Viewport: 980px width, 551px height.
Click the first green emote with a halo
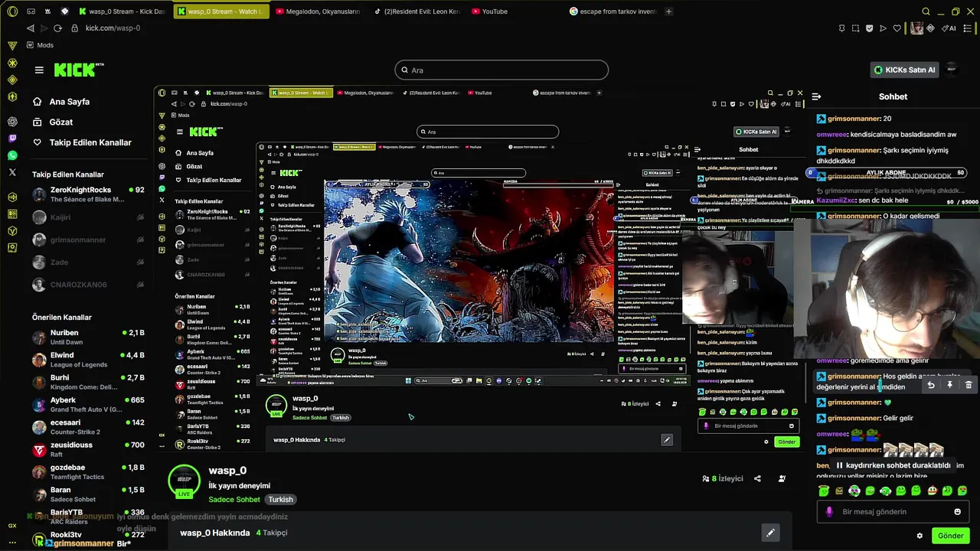click(x=824, y=491)
